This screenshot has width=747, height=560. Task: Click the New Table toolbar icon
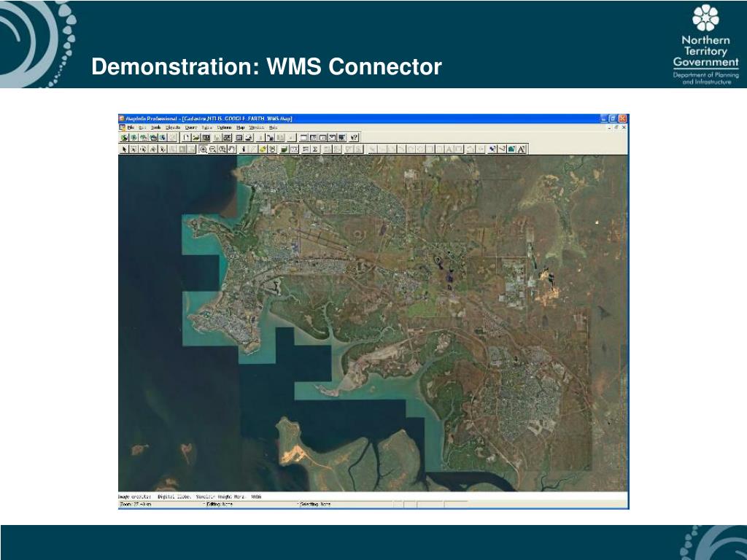tap(186, 138)
